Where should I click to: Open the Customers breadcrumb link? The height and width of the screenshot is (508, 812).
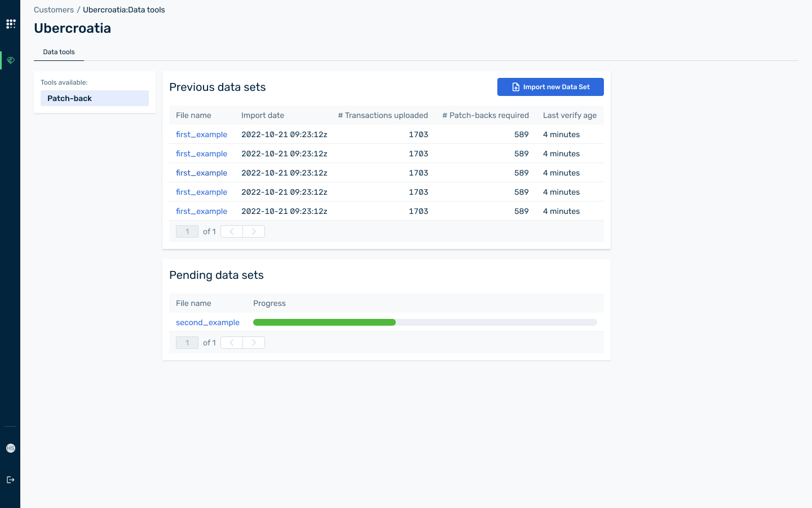coord(54,10)
